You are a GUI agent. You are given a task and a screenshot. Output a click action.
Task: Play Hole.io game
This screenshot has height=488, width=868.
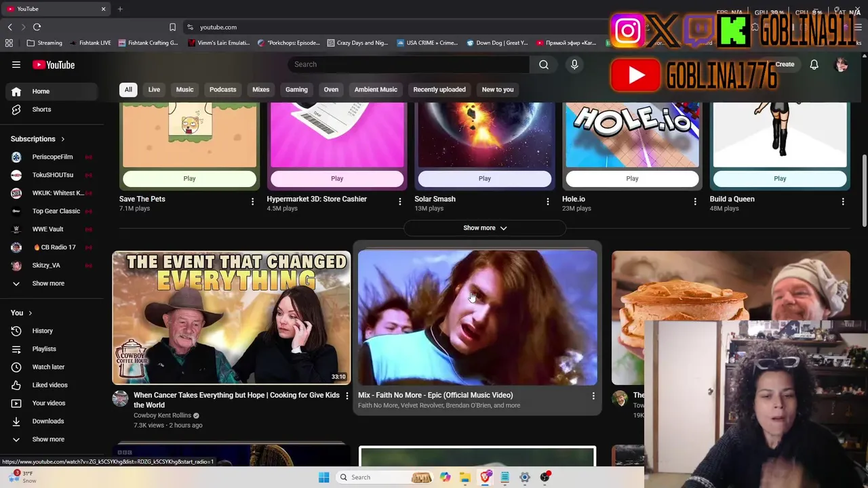click(632, 179)
